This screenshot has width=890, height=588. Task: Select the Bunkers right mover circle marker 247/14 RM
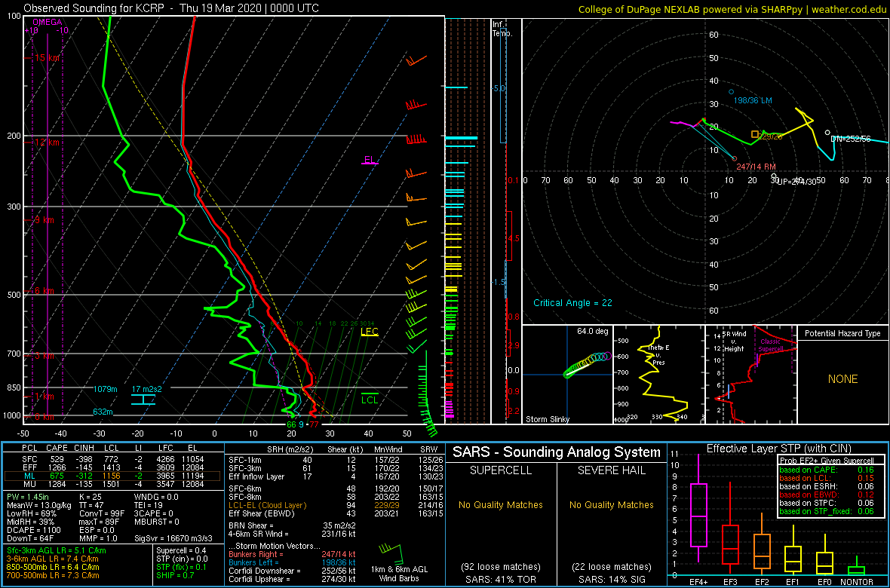click(734, 158)
